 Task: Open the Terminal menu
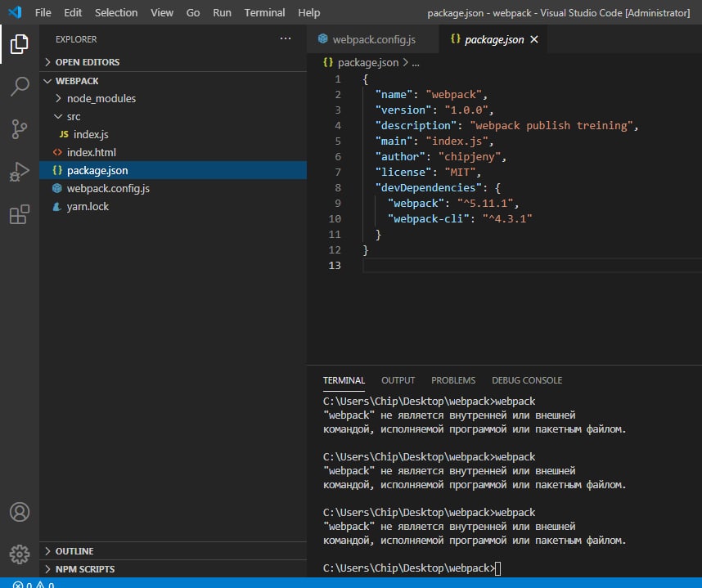264,12
